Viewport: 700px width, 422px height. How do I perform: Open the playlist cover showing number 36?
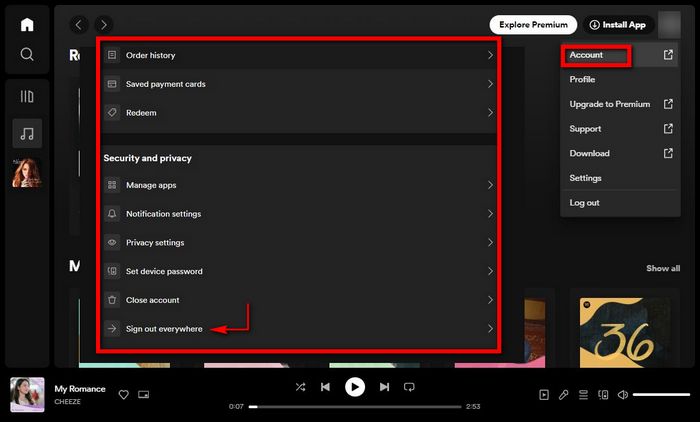[x=625, y=333]
